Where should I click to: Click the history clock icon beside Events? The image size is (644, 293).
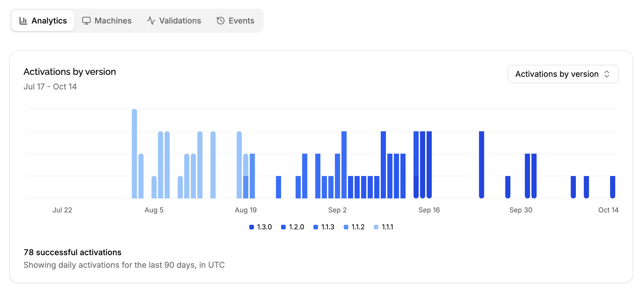(x=221, y=21)
